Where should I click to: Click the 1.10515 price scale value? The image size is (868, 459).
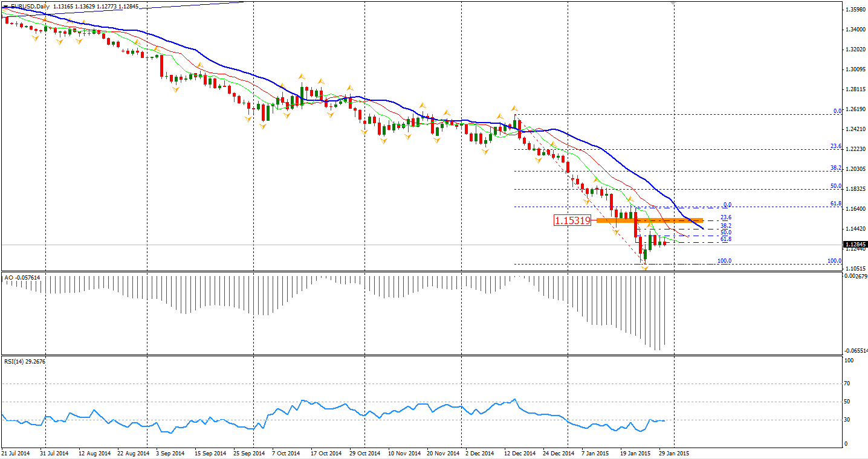pyautogui.click(x=855, y=269)
